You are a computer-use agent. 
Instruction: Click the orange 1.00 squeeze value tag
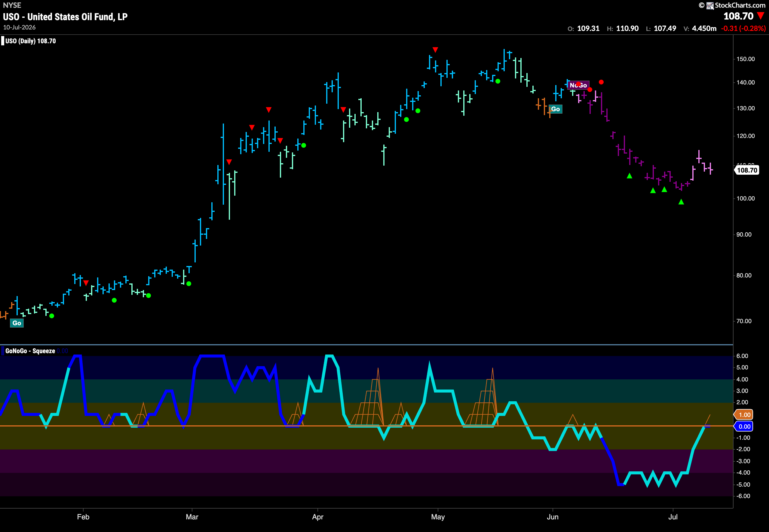pyautogui.click(x=744, y=415)
